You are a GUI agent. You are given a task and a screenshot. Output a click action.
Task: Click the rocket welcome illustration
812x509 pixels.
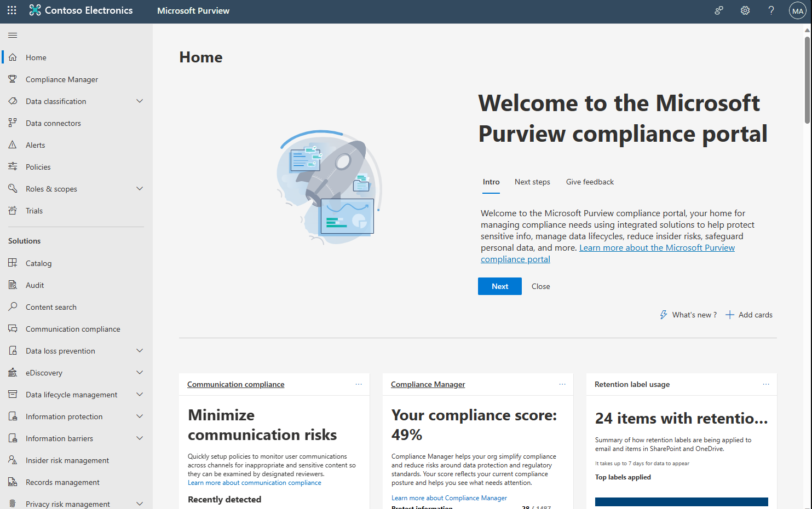[x=329, y=187]
